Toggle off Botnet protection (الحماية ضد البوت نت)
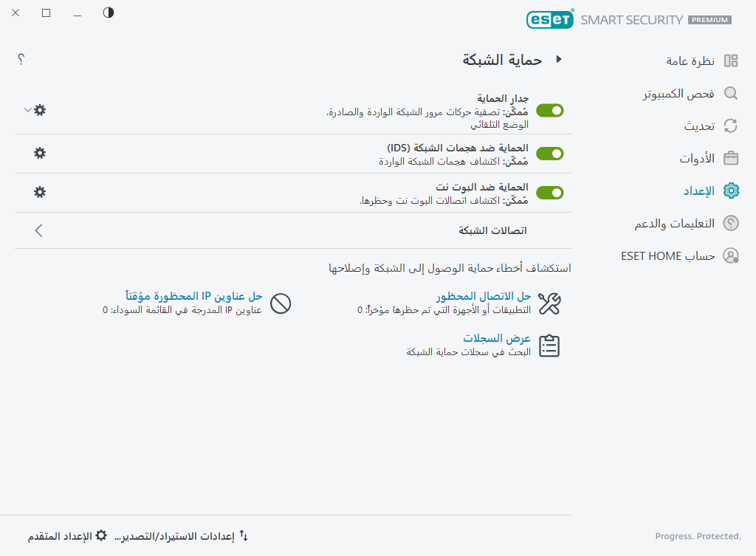Screen dimensions: 756x556 (549, 192)
